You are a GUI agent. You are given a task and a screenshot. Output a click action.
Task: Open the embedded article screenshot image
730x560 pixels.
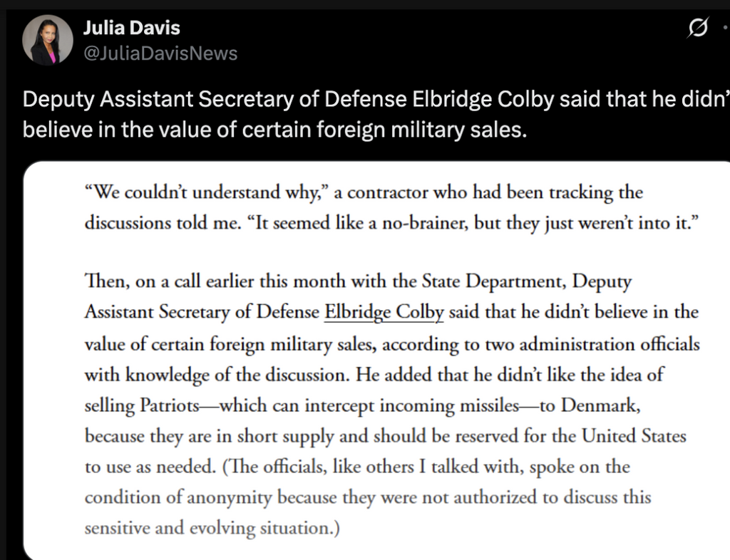376,361
